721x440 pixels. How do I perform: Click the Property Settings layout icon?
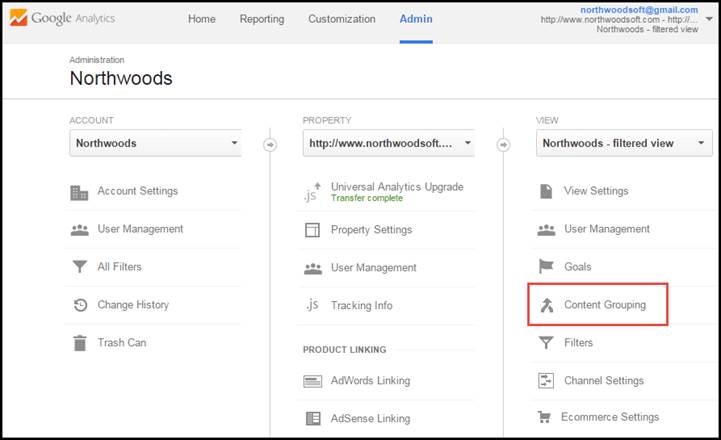click(x=312, y=230)
